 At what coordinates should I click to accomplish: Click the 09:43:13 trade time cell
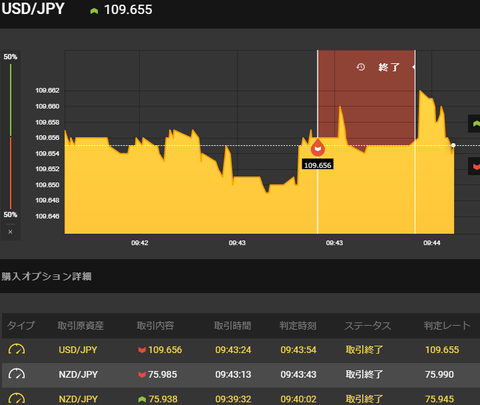233,374
